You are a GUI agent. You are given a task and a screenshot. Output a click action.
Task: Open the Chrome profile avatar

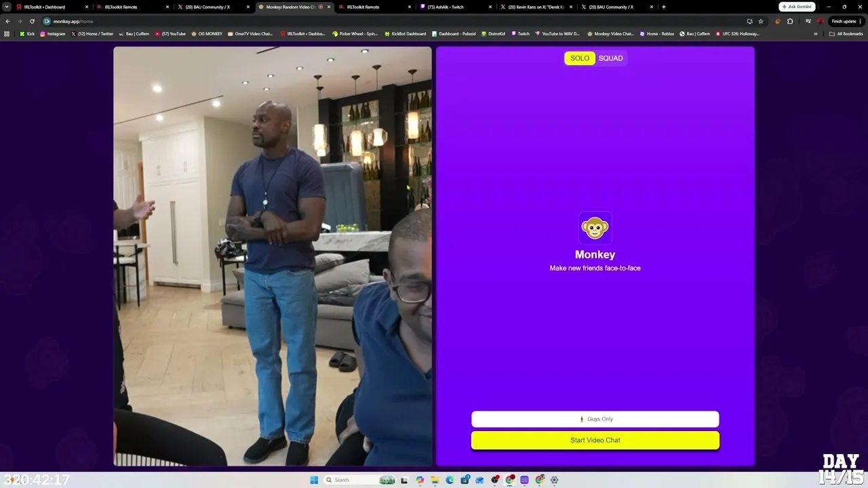pyautogui.click(x=821, y=21)
